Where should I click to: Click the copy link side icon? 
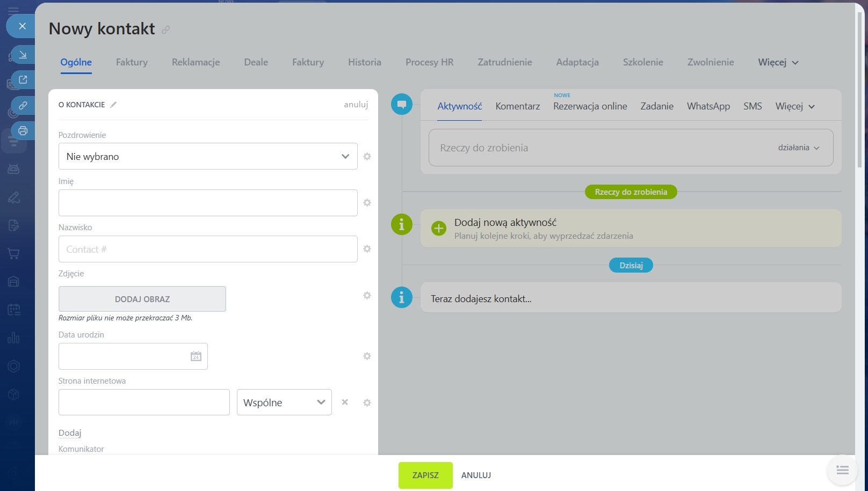(23, 106)
